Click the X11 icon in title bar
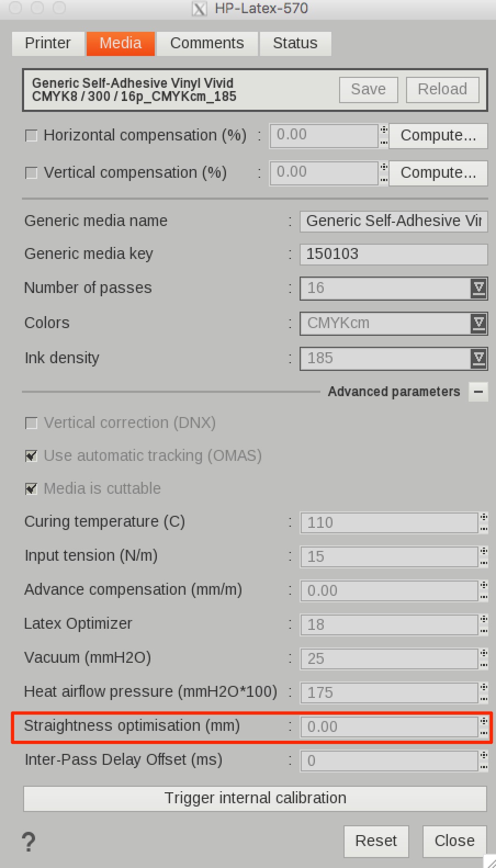Viewport: 496px width, 868px height. click(199, 9)
